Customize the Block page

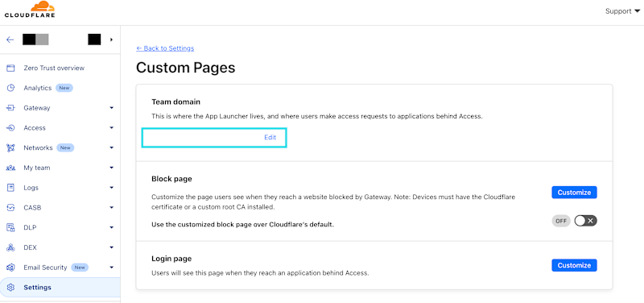574,192
